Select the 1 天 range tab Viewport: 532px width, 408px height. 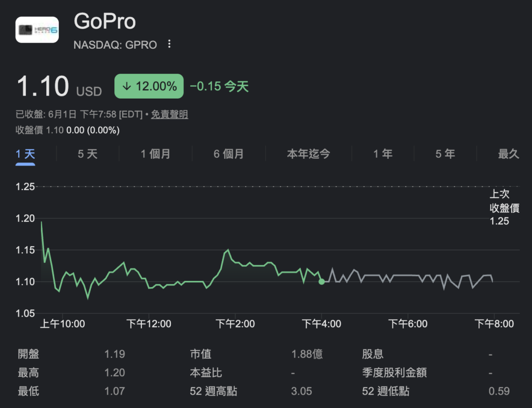25,154
